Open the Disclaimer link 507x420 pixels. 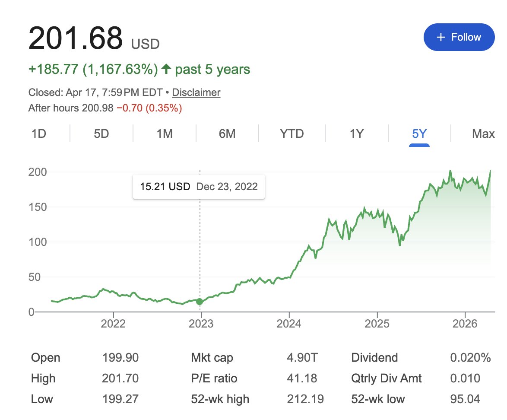pyautogui.click(x=196, y=92)
